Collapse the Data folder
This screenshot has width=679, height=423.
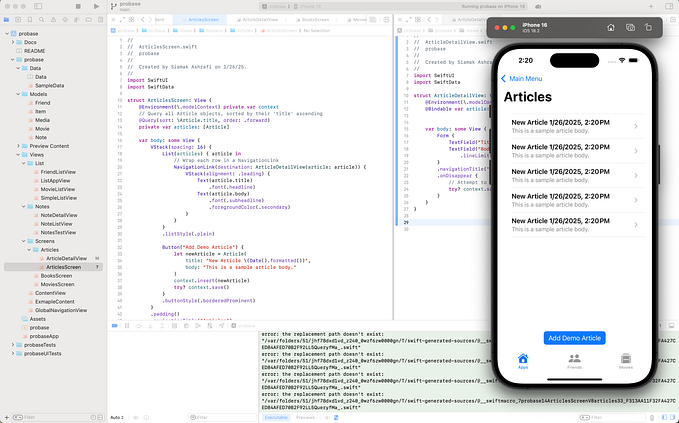[x=18, y=68]
